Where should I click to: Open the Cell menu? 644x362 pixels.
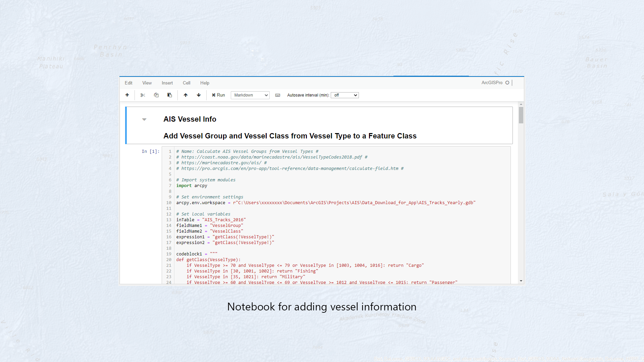186,83
